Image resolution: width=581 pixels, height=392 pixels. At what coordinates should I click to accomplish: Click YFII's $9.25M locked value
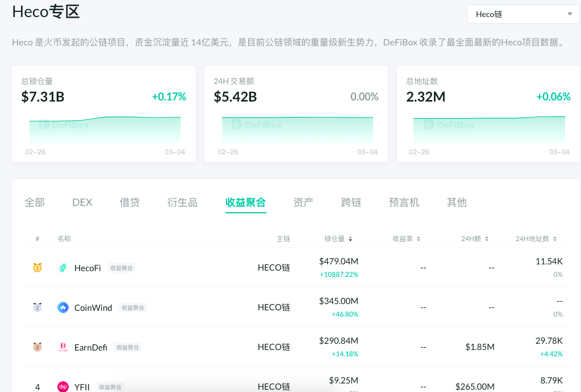(344, 380)
